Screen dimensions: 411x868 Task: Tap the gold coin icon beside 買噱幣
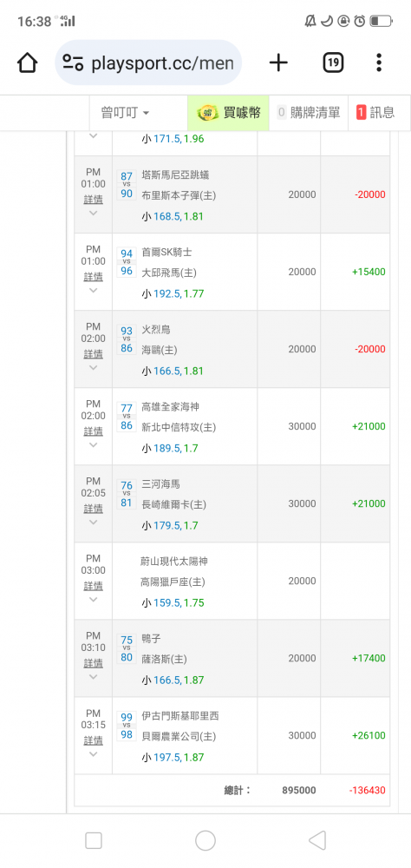pos(209,113)
